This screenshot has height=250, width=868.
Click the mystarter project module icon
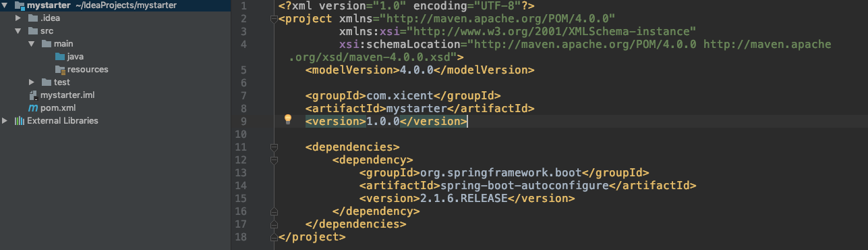(x=20, y=5)
